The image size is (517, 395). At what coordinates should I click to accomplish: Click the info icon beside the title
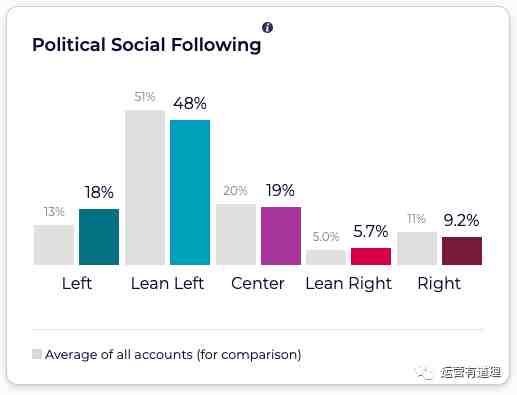point(267,27)
